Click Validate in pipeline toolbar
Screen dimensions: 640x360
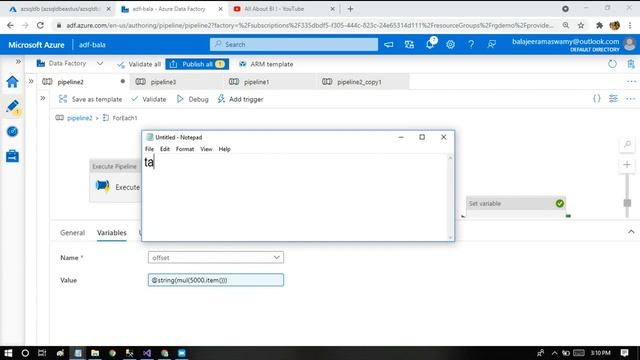tap(149, 99)
